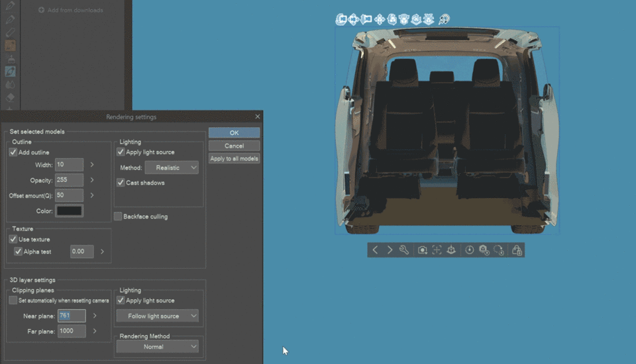Toggle the Alpha test checkbox
The width and height of the screenshot is (636, 364).
click(x=19, y=251)
